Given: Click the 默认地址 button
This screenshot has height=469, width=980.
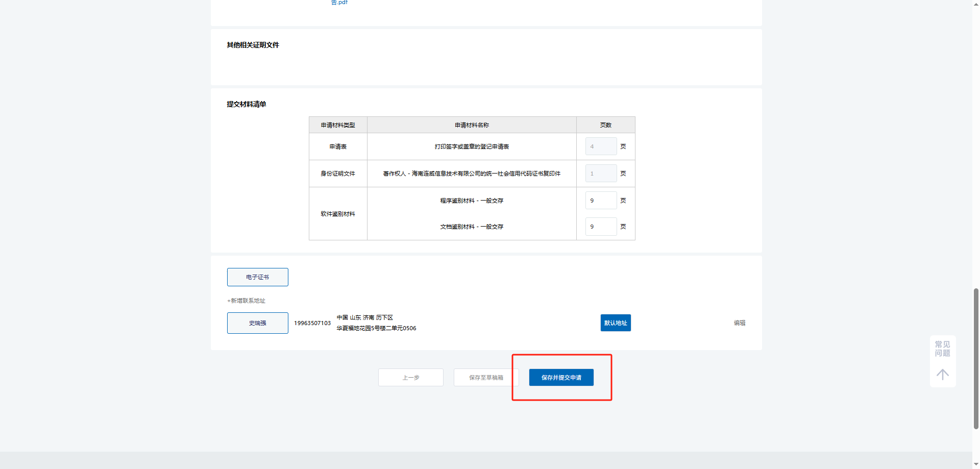Looking at the screenshot, I should [x=615, y=323].
